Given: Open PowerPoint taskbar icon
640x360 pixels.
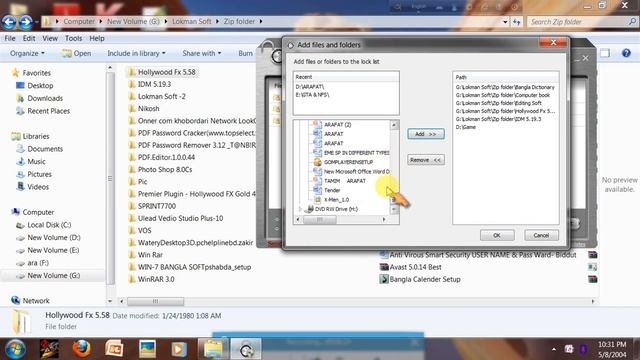Looking at the screenshot, I should (x=114, y=349).
